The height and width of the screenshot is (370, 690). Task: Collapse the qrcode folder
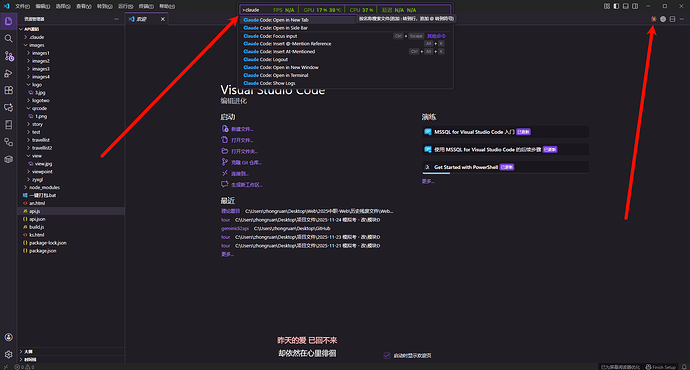coord(70,108)
